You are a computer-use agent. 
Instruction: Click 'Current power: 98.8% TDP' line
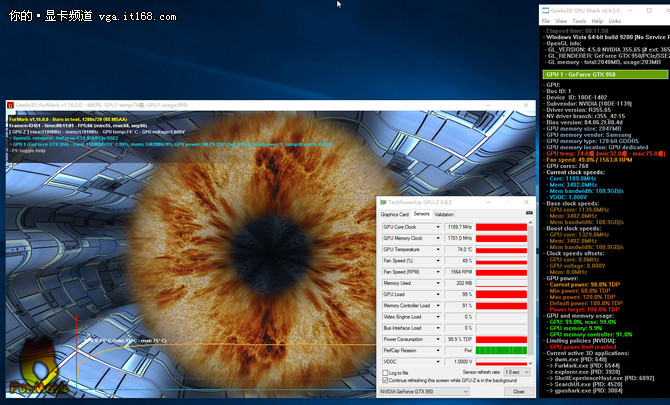[x=585, y=285]
